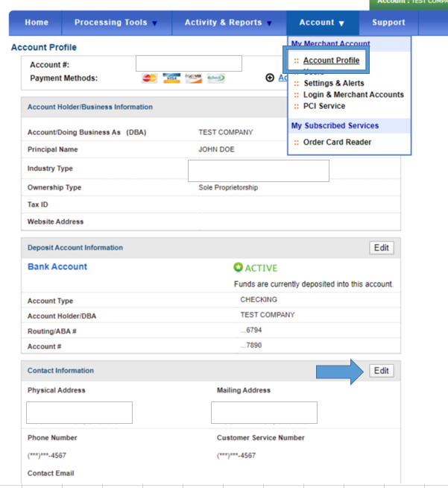The height and width of the screenshot is (488, 448).
Task: Open the Activity & Reports dropdown
Action: pos(228,22)
